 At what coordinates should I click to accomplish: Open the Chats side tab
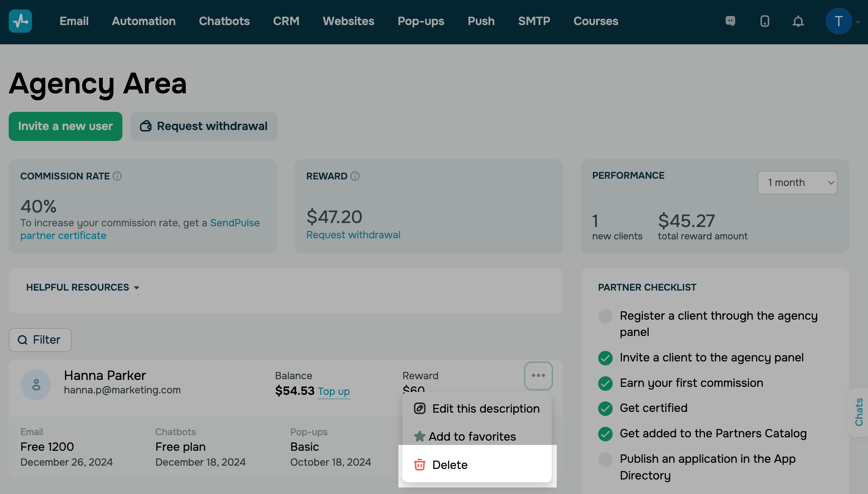coord(859,412)
